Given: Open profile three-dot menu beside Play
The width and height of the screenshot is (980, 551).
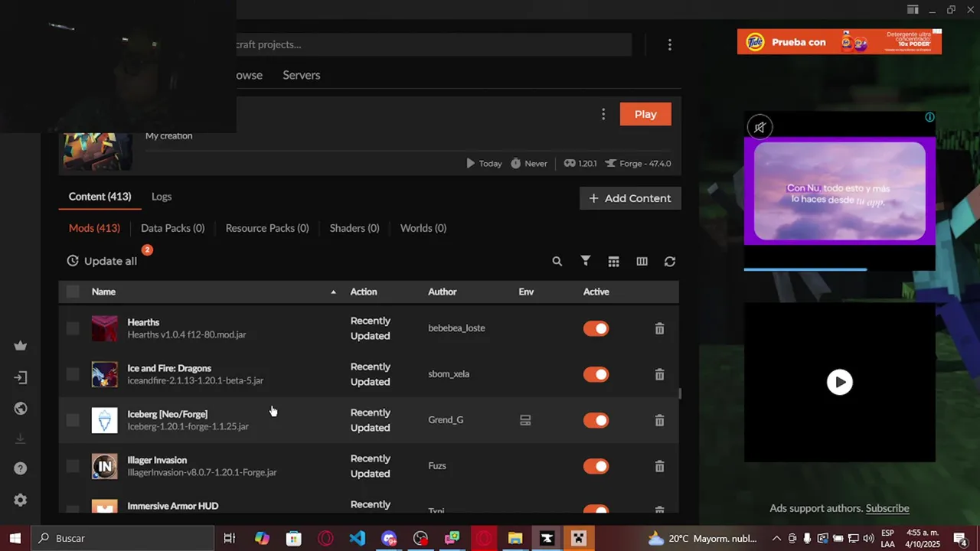Looking at the screenshot, I should point(603,114).
